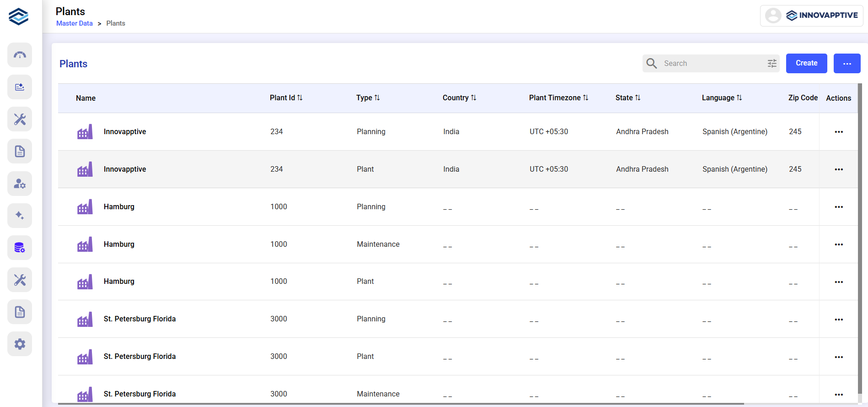Select the database master data sidebar icon
Viewport: 868px width, 407px height.
tap(20, 248)
